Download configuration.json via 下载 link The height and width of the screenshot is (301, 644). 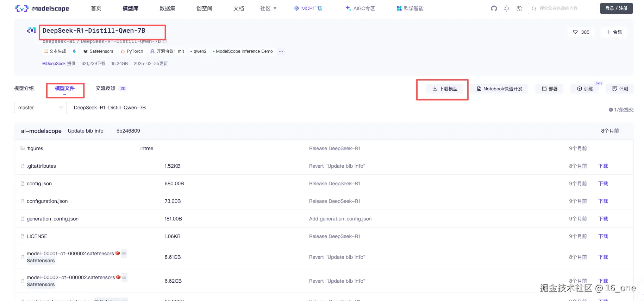[x=603, y=201]
